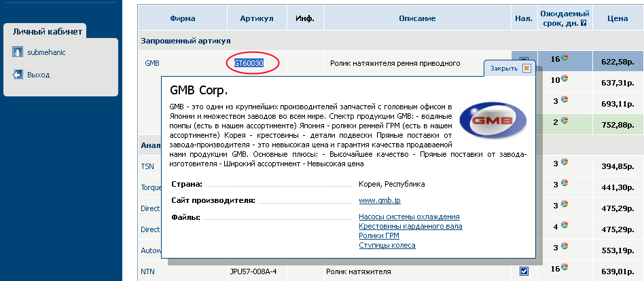Click the Ролик натяжителя description in NTN row
Image resolution: width=644 pixels, height=281 pixels.
(358, 271)
